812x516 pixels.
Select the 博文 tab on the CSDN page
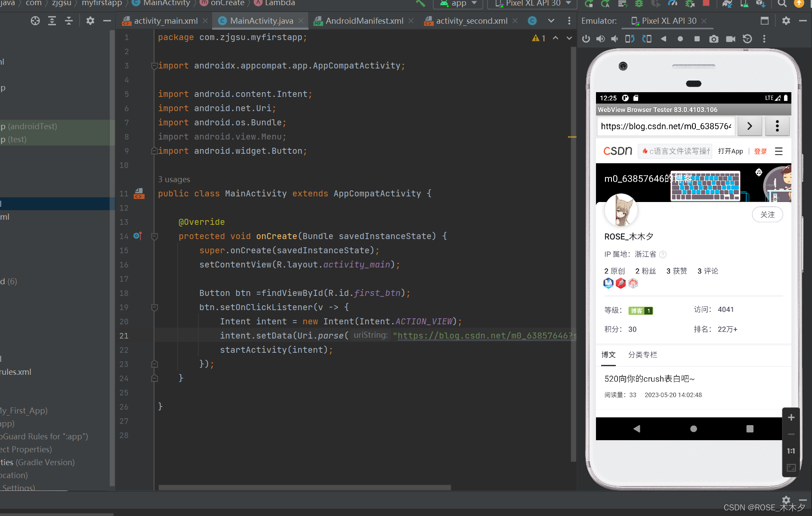[x=608, y=354]
